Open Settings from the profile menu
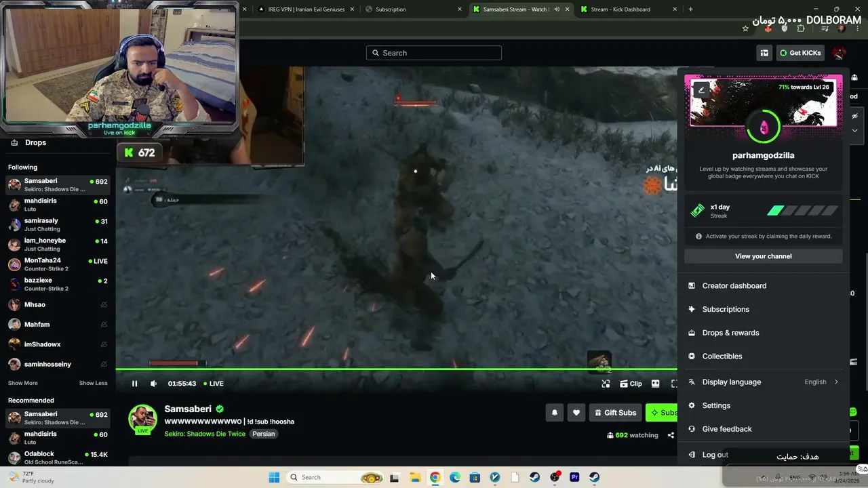Image resolution: width=868 pixels, height=488 pixels. click(x=764, y=405)
